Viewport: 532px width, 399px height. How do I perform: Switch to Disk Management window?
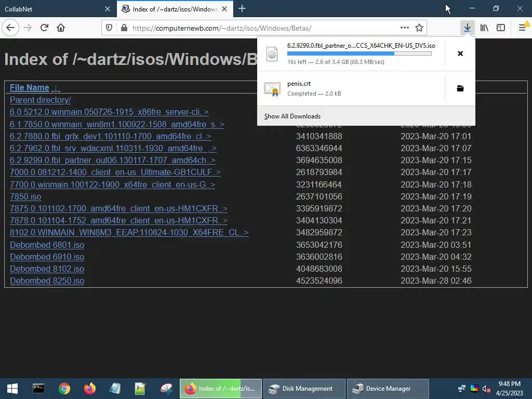[x=304, y=389]
